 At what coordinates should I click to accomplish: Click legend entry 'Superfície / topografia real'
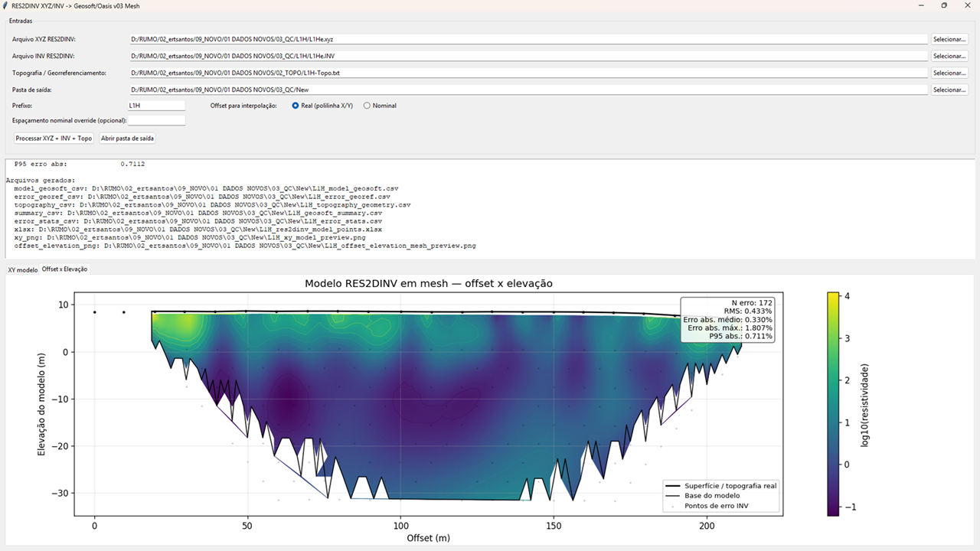tap(721, 486)
